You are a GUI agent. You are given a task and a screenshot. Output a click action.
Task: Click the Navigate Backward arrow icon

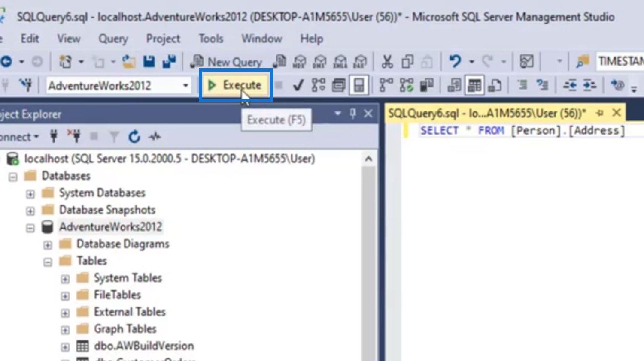(x=6, y=62)
